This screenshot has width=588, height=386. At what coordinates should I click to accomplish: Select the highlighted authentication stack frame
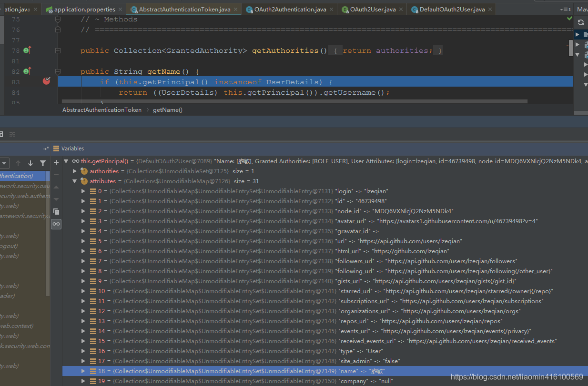click(25, 176)
